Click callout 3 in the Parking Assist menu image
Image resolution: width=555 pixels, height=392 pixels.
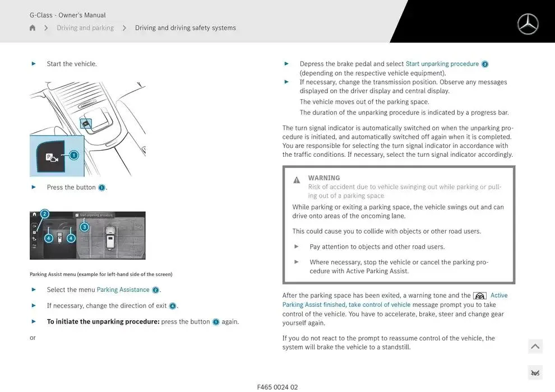(84, 227)
